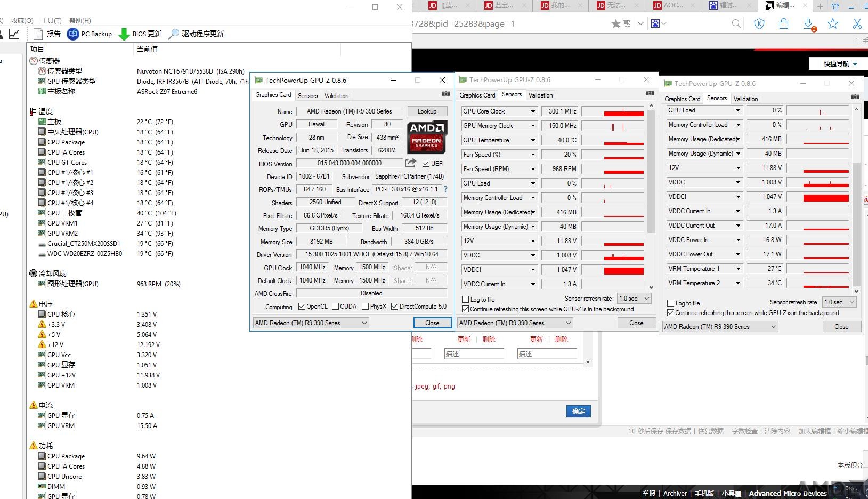Enable Log to file in rightmost GPU-Z window

click(x=670, y=303)
